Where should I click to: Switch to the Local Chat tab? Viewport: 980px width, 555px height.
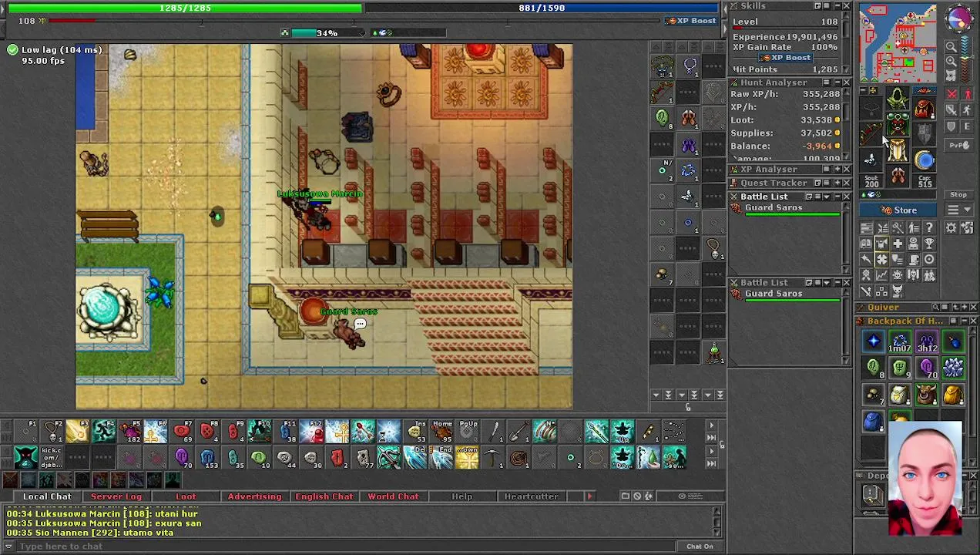pyautogui.click(x=47, y=496)
